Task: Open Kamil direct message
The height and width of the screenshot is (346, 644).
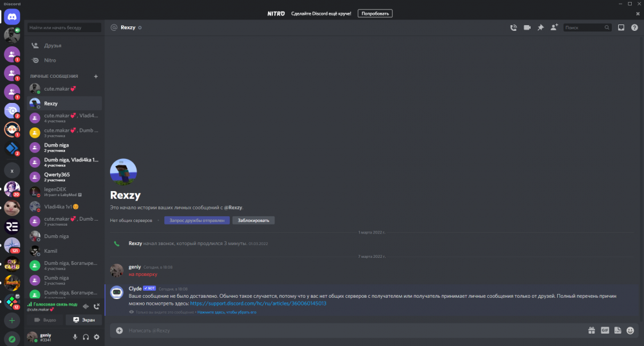Action: pos(64,251)
